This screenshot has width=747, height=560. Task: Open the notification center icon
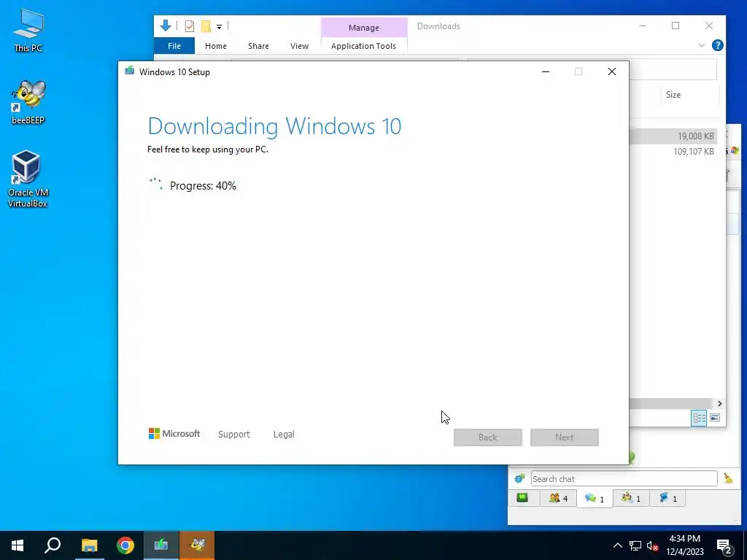724,546
